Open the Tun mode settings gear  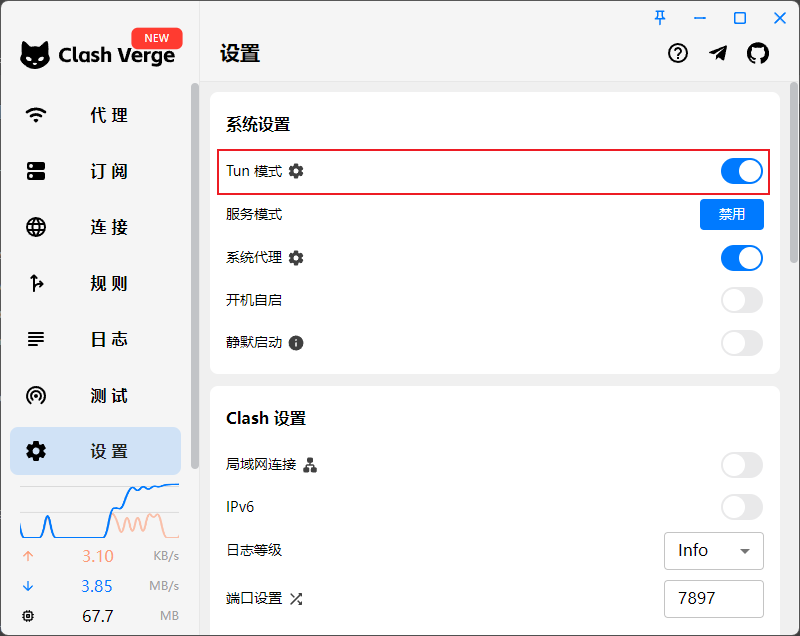(x=296, y=171)
